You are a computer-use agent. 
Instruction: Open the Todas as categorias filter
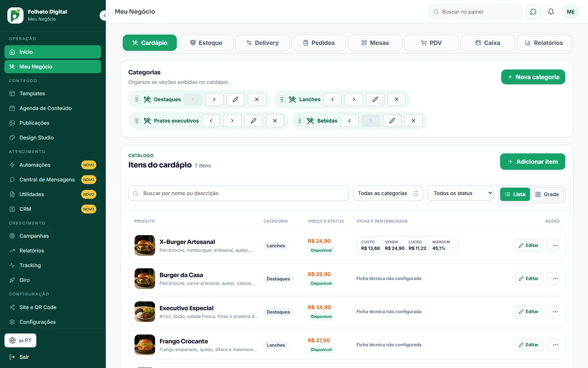point(388,193)
